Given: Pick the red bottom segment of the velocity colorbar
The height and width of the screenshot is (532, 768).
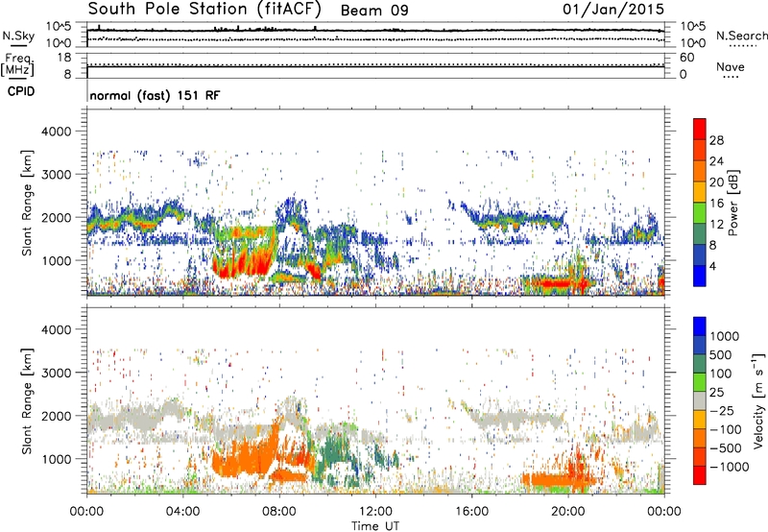Looking at the screenshot, I should point(700,475).
